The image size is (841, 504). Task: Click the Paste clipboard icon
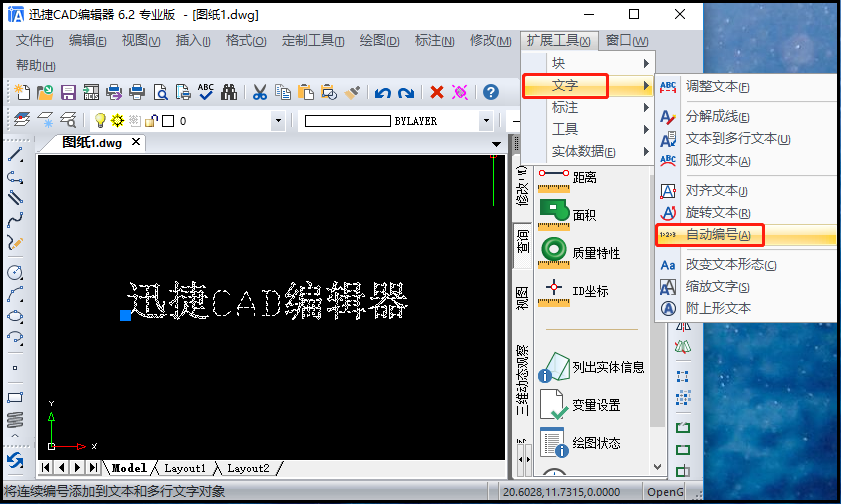pos(306,92)
